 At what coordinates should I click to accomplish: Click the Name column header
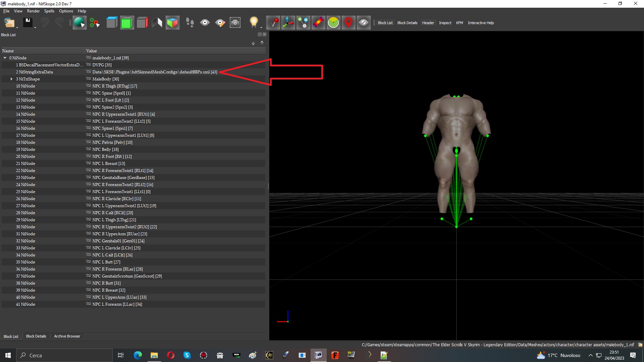click(43, 51)
